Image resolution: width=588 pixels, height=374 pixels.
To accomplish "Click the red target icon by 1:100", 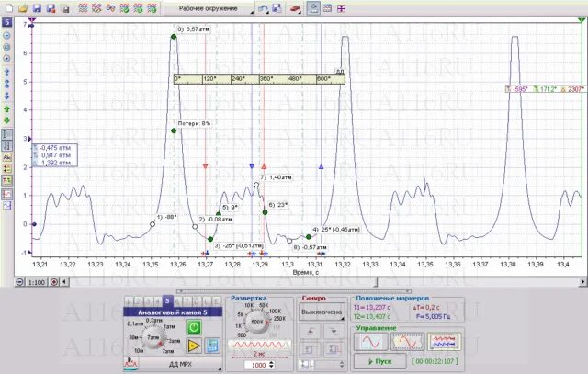I will pos(54,282).
